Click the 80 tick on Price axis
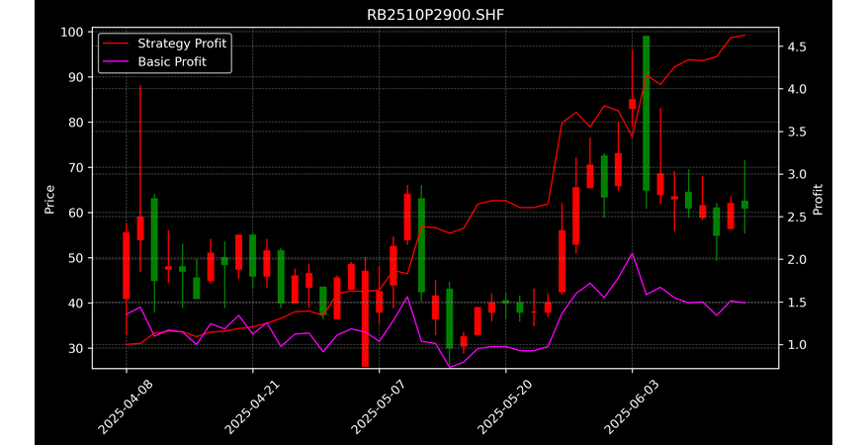Viewport: 868px width, 445px height. pyautogui.click(x=76, y=123)
